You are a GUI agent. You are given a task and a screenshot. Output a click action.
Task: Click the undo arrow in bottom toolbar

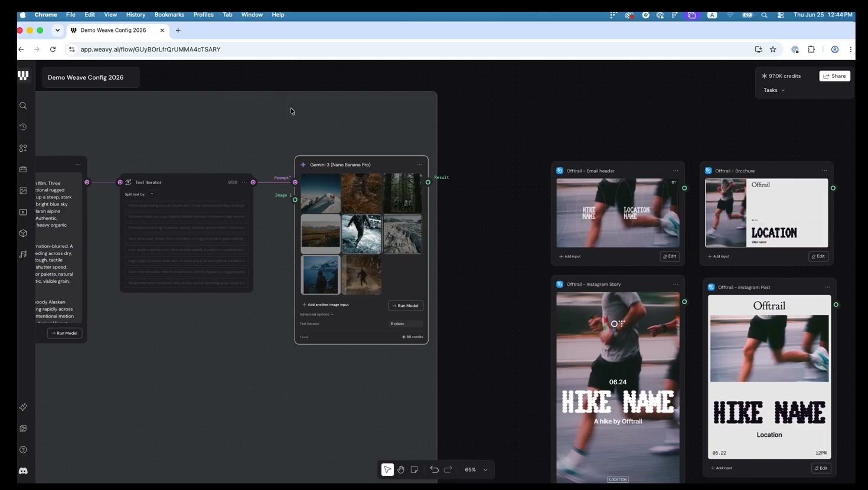coord(434,470)
